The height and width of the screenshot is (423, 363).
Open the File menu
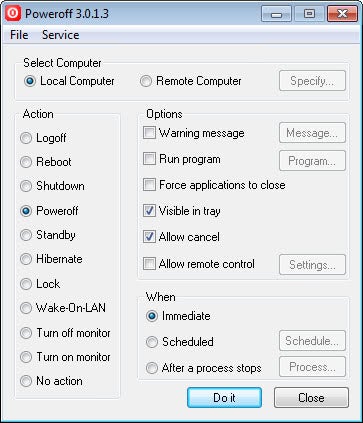pos(19,35)
